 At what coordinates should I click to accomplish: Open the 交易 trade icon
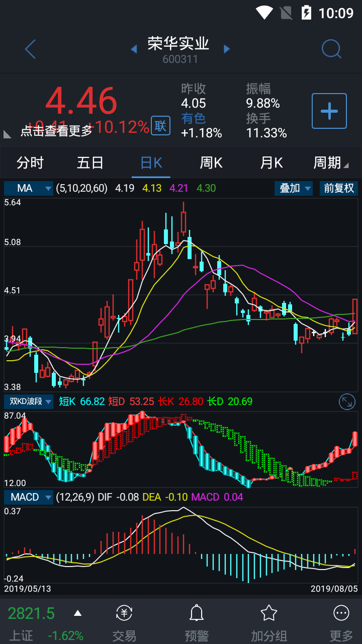[x=124, y=613]
